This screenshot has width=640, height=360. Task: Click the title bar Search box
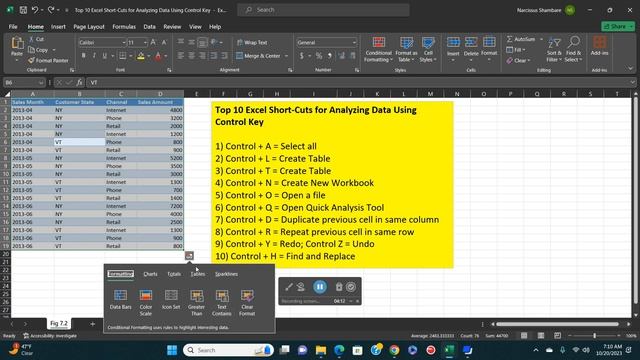coord(323,10)
